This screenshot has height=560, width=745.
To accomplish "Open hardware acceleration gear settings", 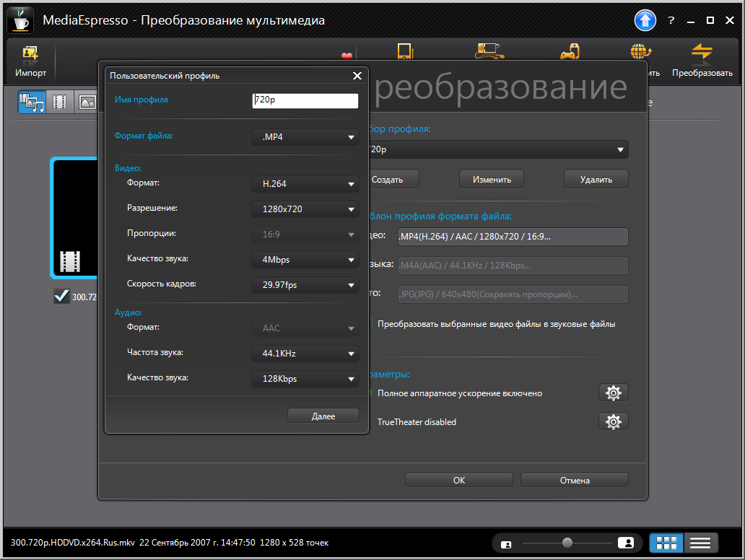I will point(613,393).
